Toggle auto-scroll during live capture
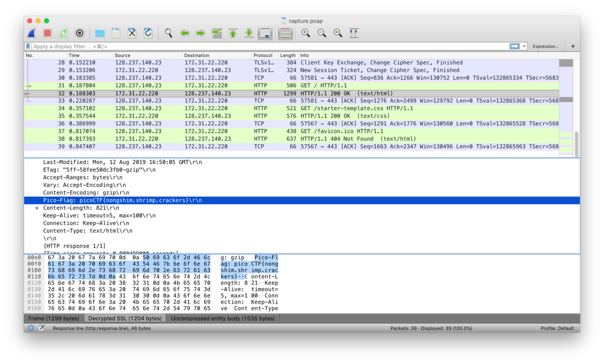604x364 pixels. 265,33
